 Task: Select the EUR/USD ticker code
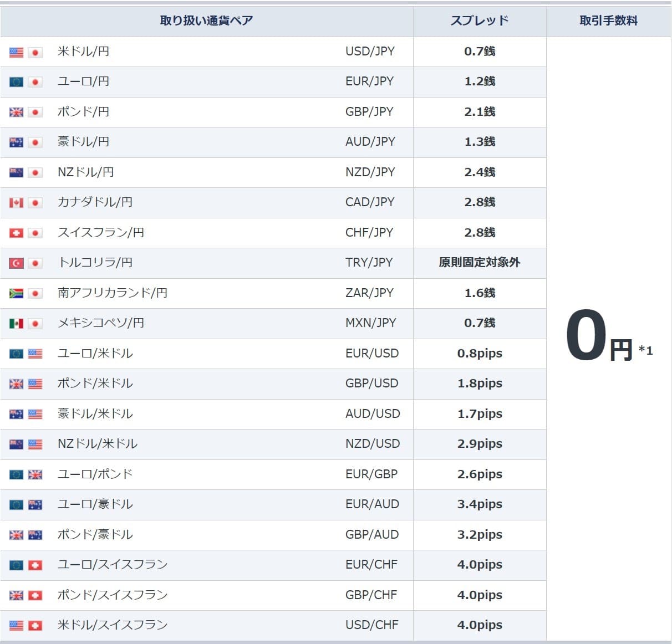[x=371, y=354]
